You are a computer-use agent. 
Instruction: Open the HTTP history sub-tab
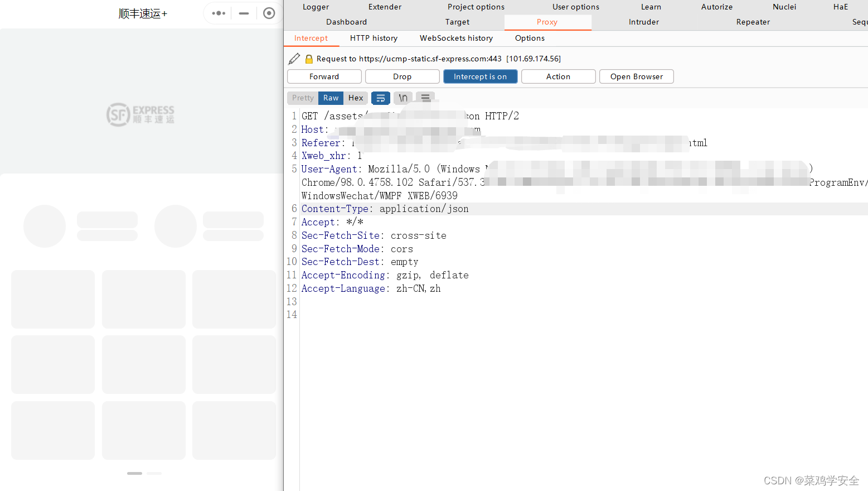click(374, 38)
